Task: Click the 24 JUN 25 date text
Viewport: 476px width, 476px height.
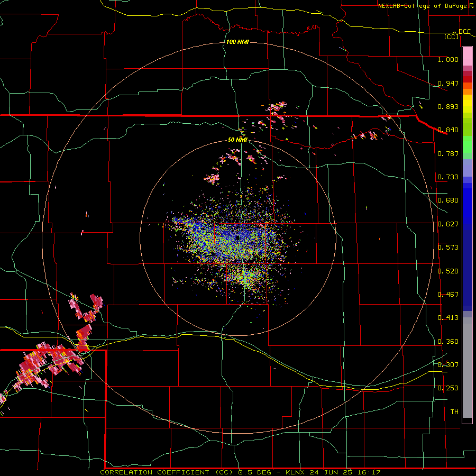Action: point(331,472)
